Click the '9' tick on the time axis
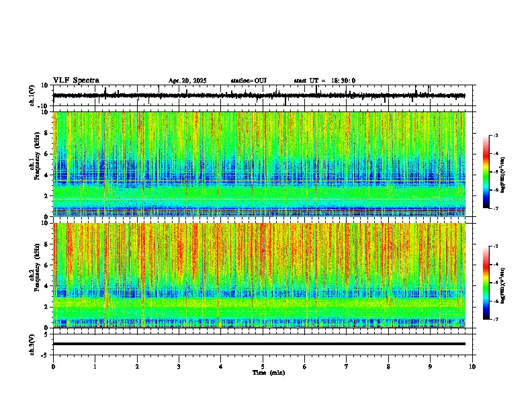 tap(430, 367)
